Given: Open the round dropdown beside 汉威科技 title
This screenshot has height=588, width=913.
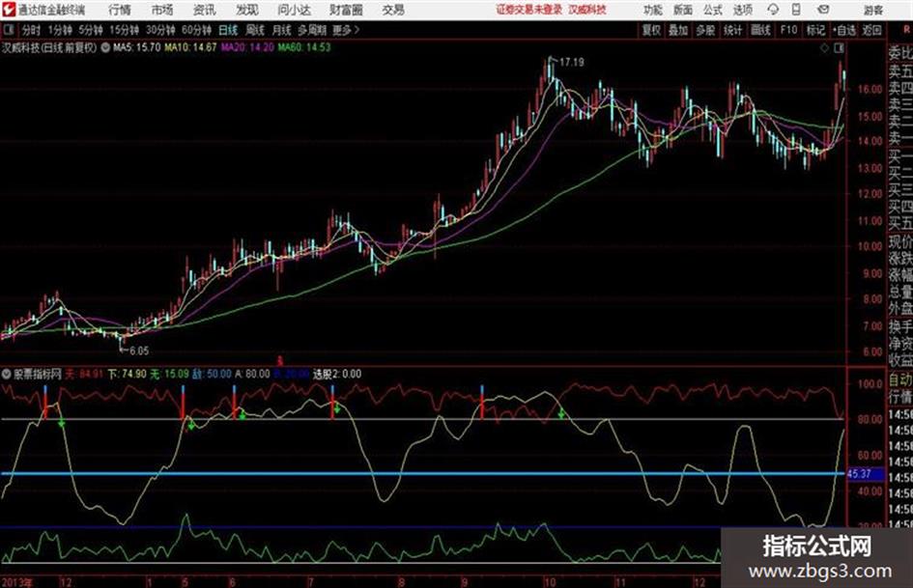Looking at the screenshot, I should point(105,47).
